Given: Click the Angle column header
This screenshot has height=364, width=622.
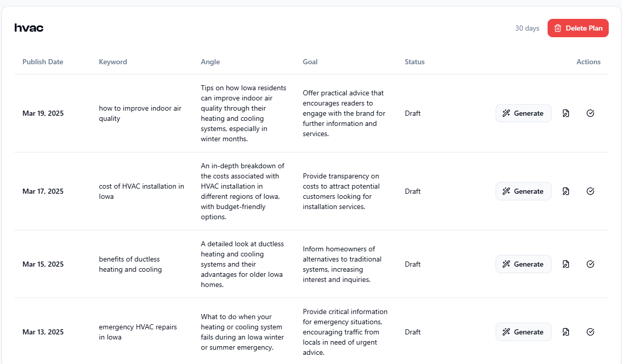Looking at the screenshot, I should [210, 62].
